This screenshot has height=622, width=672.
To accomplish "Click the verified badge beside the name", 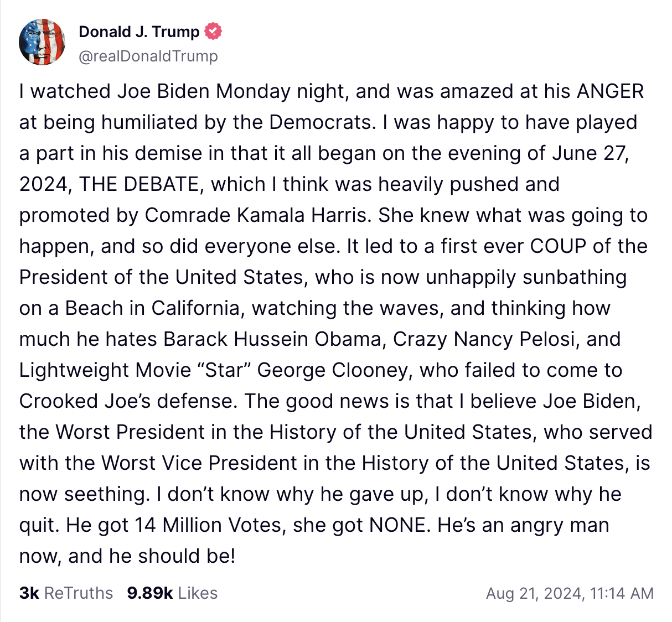I will [x=213, y=32].
